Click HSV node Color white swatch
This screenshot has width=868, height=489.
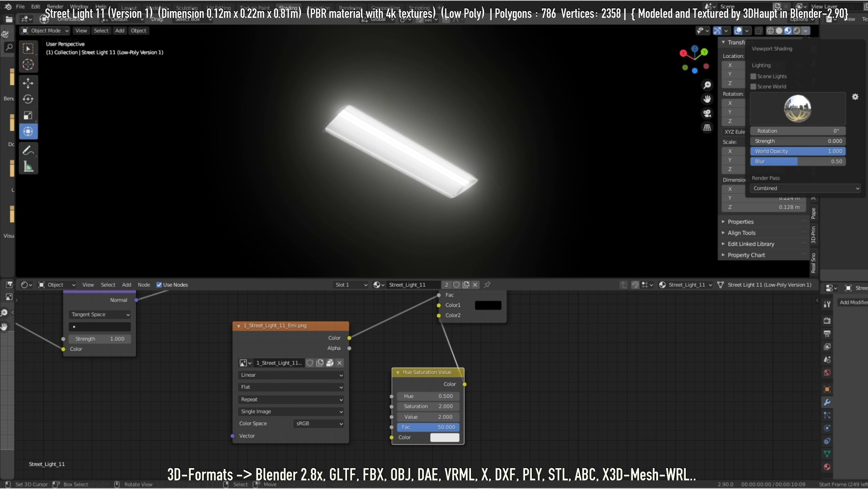click(x=445, y=437)
